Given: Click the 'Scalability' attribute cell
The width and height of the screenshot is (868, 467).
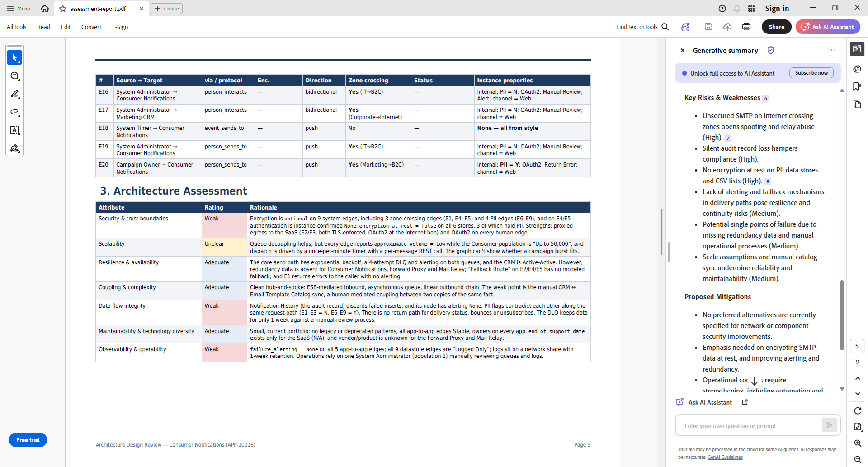Looking at the screenshot, I should click(149, 248).
